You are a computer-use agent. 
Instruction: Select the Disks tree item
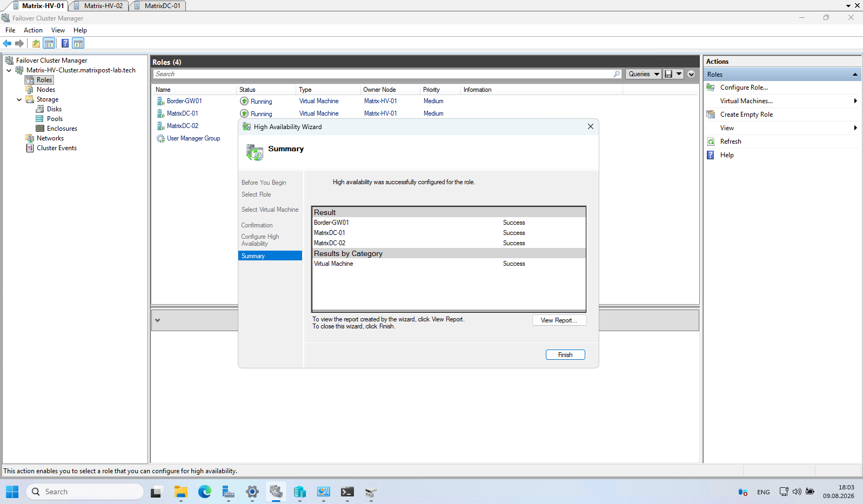tap(54, 109)
